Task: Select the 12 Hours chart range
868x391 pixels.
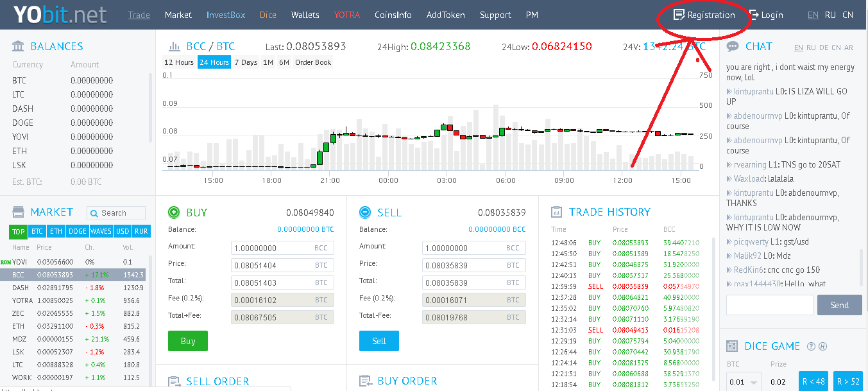Action: point(179,62)
